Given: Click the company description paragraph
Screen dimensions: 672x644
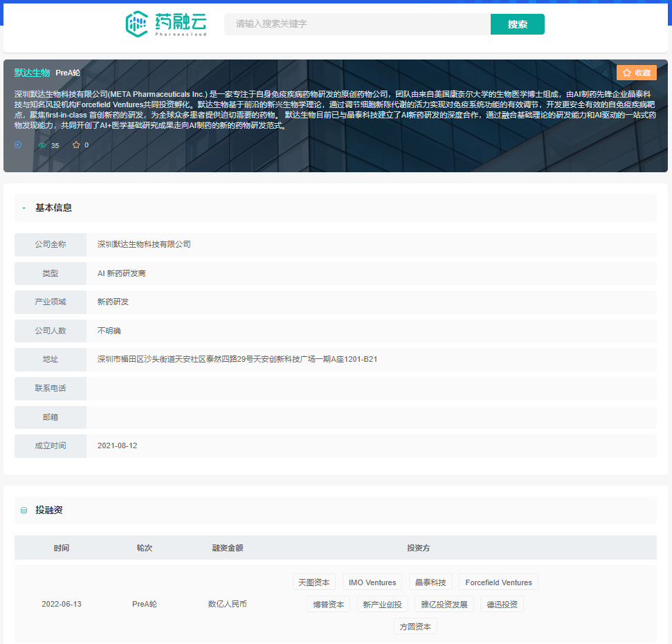Looking at the screenshot, I should pyautogui.click(x=335, y=110).
